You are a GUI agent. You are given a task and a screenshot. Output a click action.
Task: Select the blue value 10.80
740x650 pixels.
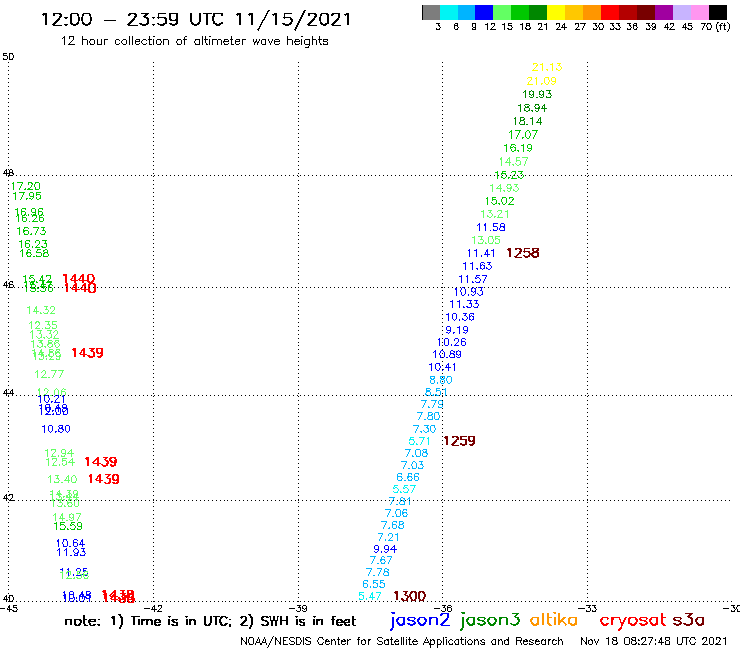(x=56, y=429)
